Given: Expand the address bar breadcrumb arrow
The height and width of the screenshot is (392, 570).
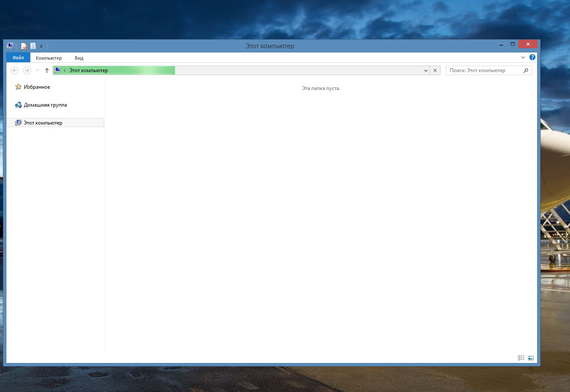Looking at the screenshot, I should pos(65,70).
